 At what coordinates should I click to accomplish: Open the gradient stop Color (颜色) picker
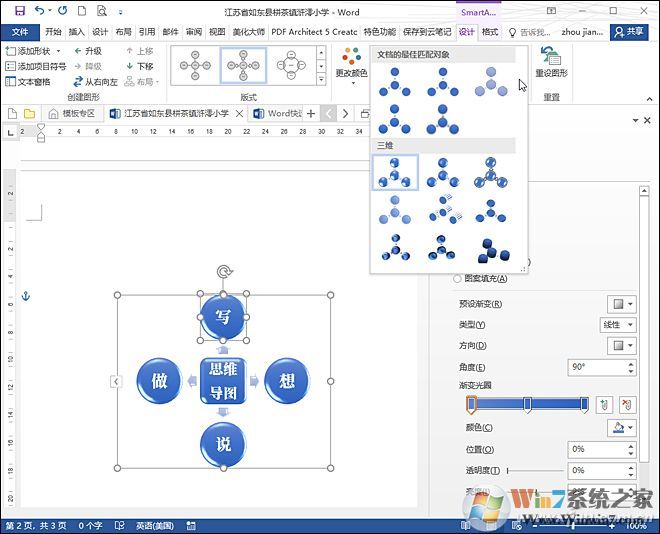621,427
